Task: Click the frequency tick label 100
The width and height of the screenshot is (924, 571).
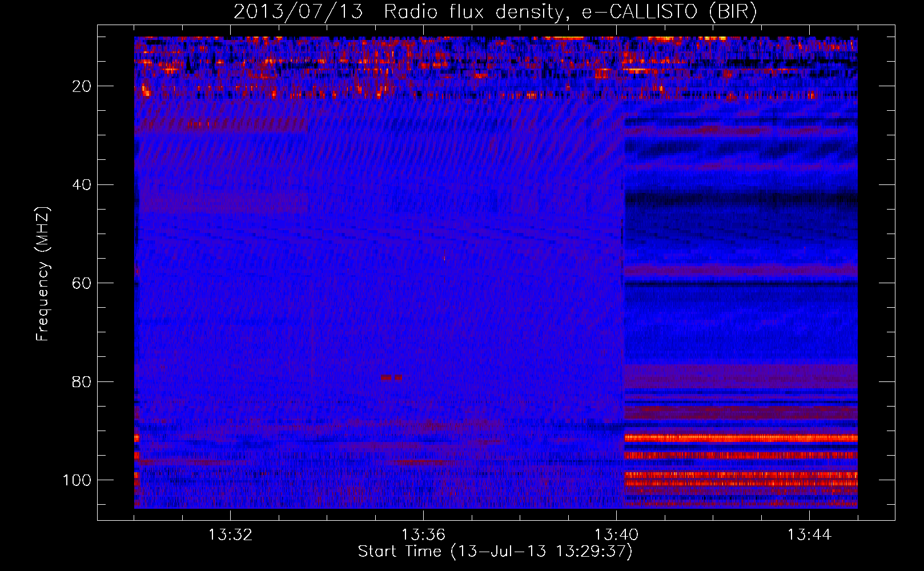Action: pyautogui.click(x=78, y=480)
